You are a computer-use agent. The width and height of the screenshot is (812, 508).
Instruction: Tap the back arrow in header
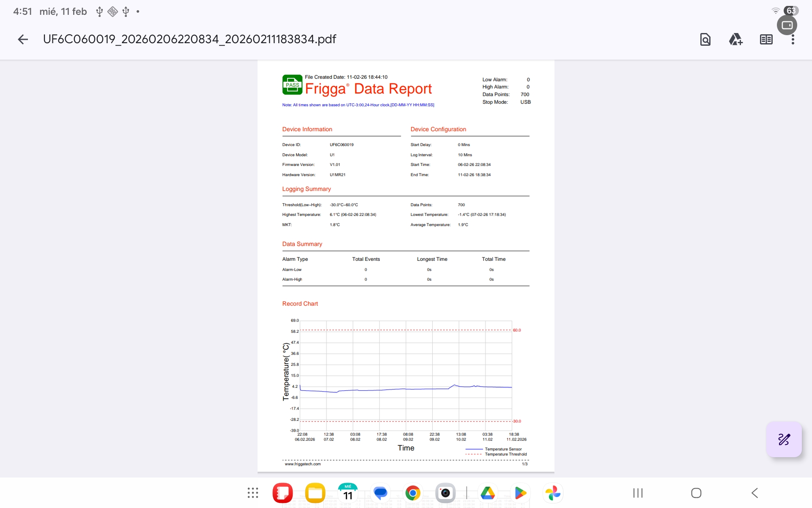coord(23,39)
